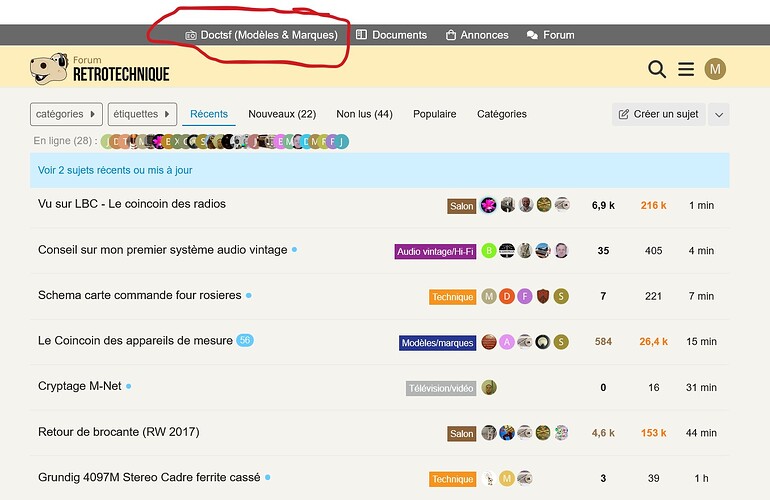Click the purple Audio vintage/Hi-Fi category tag

tap(435, 251)
